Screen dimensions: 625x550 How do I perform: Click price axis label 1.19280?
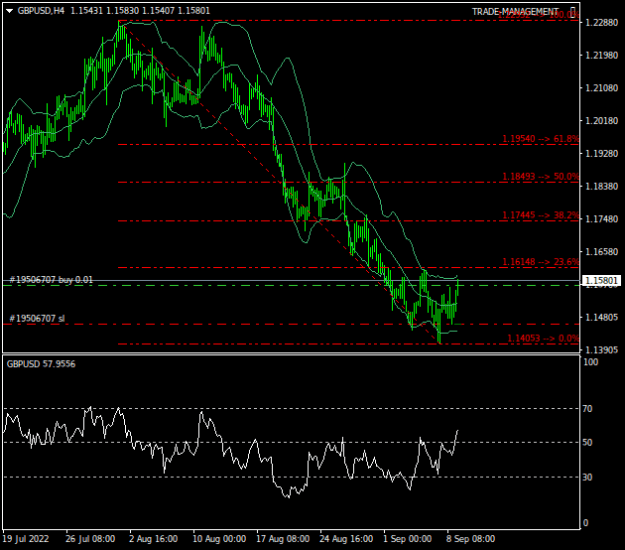click(601, 153)
